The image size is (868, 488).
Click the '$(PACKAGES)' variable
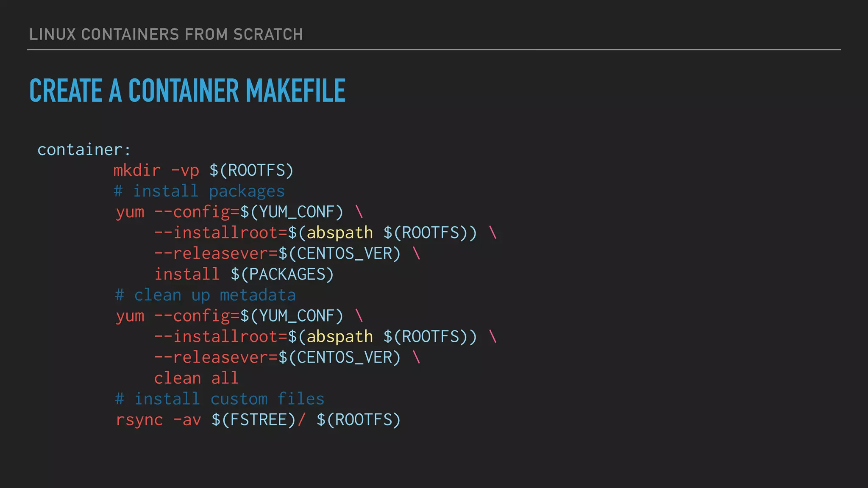[x=282, y=274]
